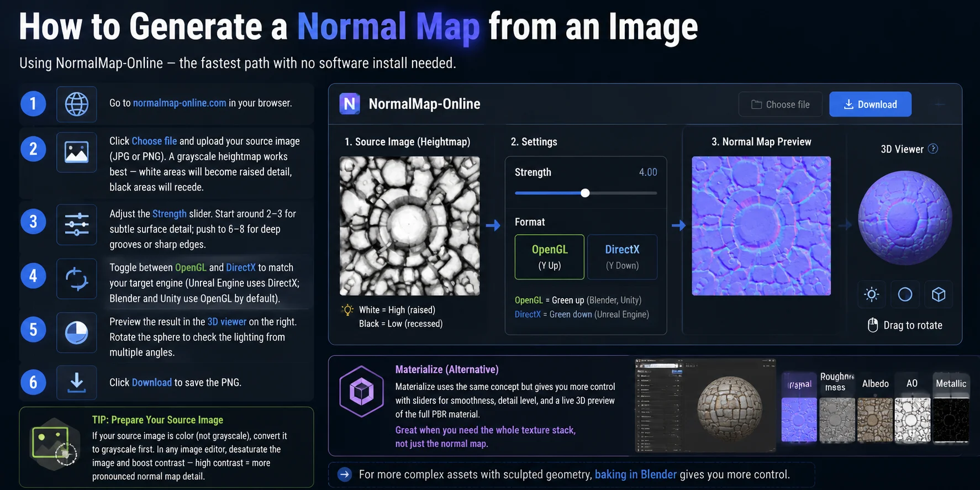The height and width of the screenshot is (490, 980).
Task: Select the Metallic texture tab
Action: 951,383
